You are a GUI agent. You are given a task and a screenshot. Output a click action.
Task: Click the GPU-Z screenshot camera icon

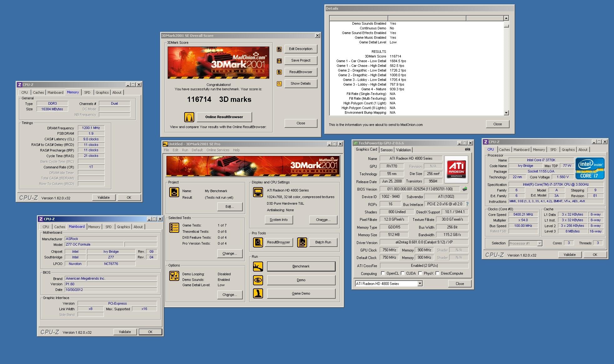[467, 150]
